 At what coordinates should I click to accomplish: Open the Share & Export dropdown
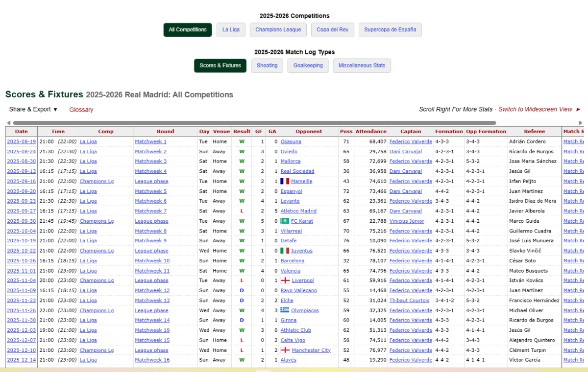[x=33, y=109]
